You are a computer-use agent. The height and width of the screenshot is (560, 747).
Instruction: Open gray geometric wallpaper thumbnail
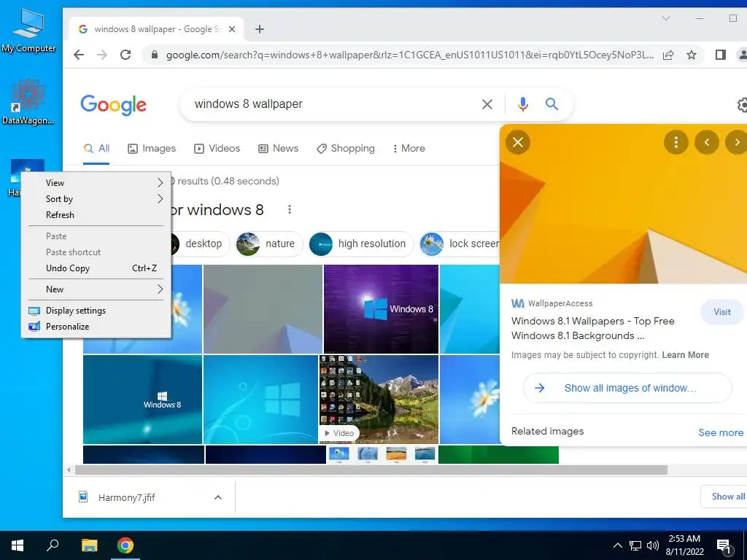click(x=263, y=309)
